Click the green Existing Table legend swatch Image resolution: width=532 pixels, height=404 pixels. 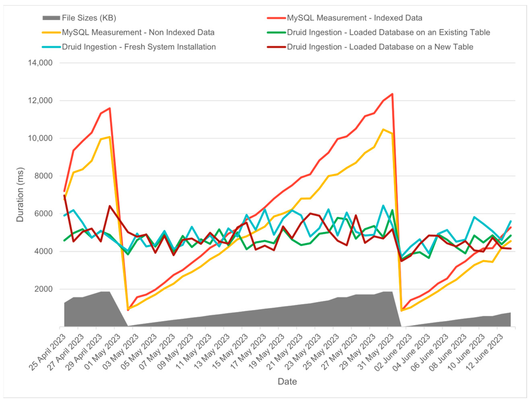tap(276, 32)
